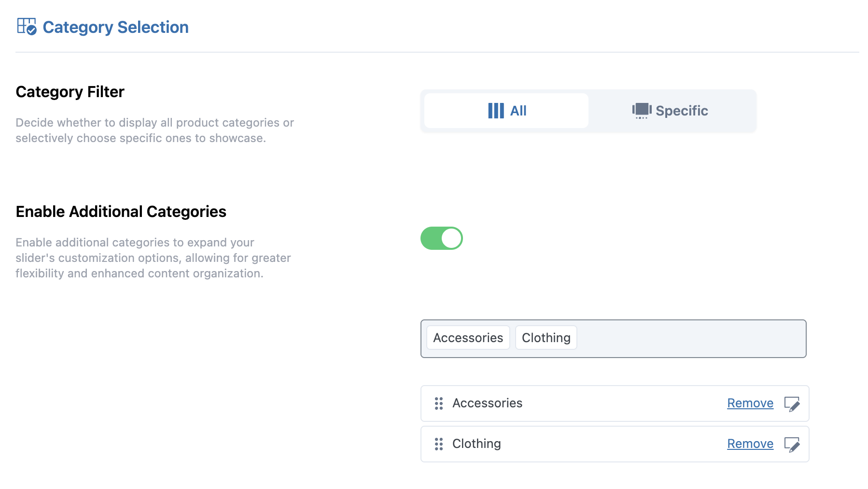Open the edit icon for the Accessories row
The height and width of the screenshot is (489, 868).
(x=792, y=403)
